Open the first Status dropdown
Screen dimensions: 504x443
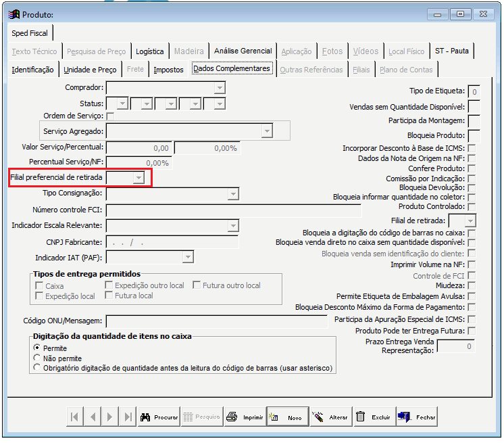[x=122, y=104]
